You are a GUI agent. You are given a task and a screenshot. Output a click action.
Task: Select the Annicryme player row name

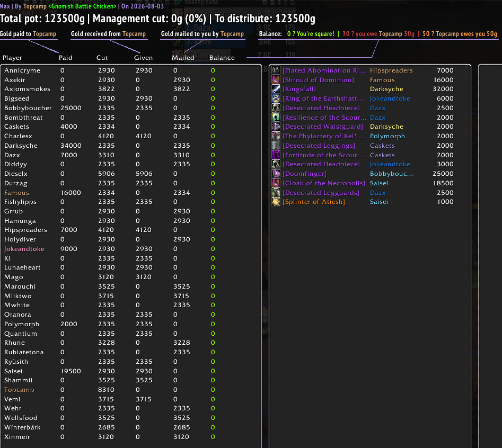tap(22, 70)
